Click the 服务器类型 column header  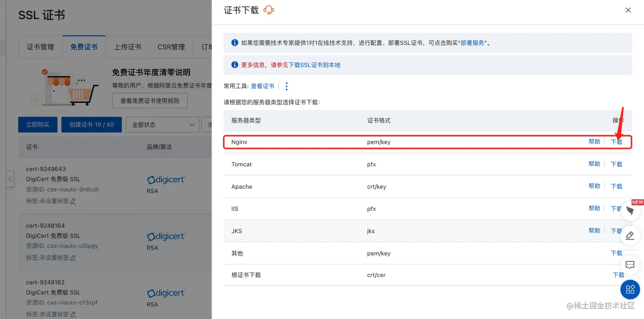[246, 120]
